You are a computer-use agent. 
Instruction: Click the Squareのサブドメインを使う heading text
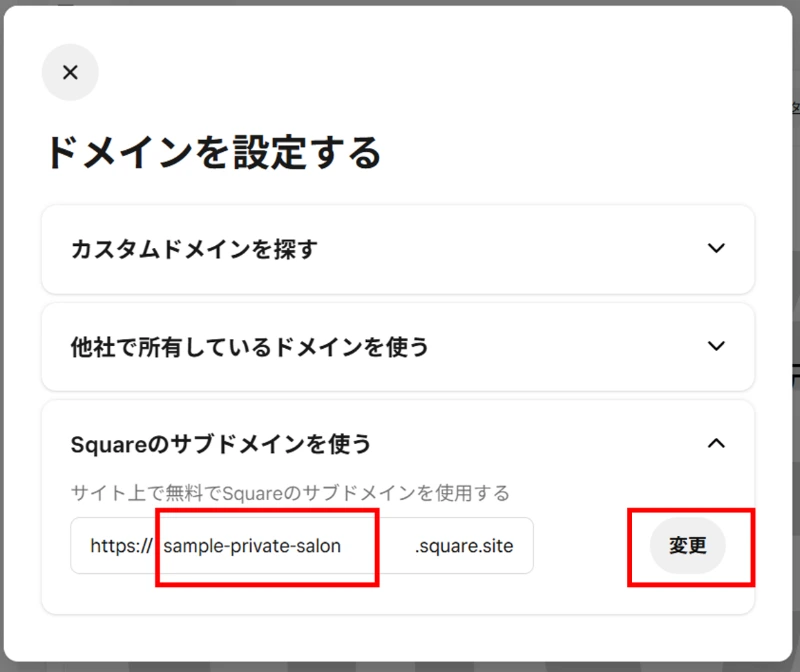(221, 443)
